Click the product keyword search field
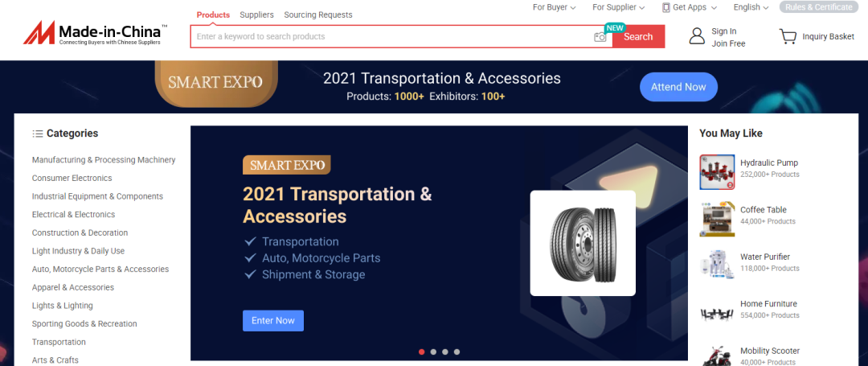 pos(393,36)
